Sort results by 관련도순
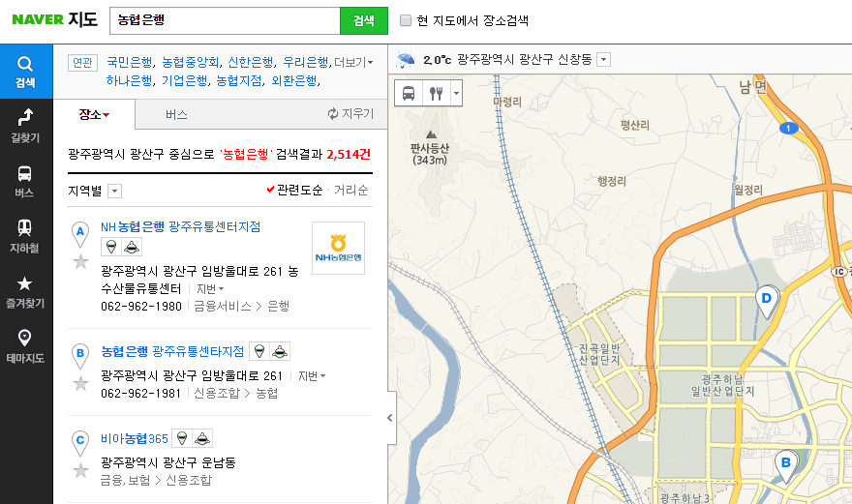 click(294, 190)
